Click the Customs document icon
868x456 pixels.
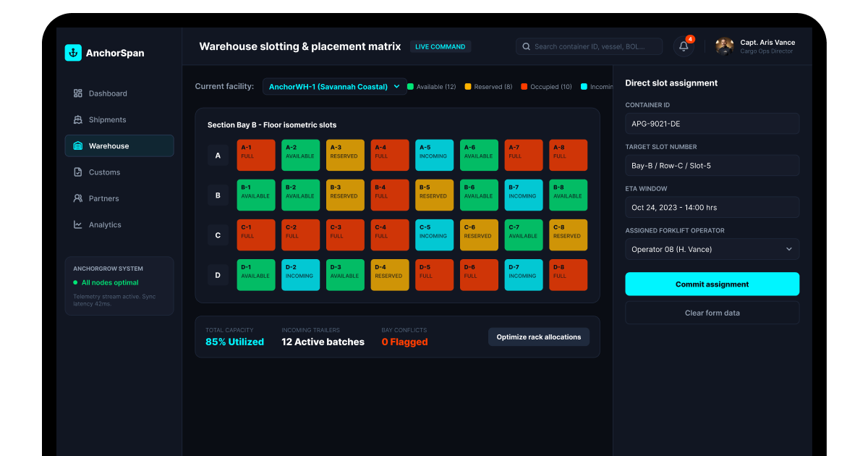[x=78, y=172]
